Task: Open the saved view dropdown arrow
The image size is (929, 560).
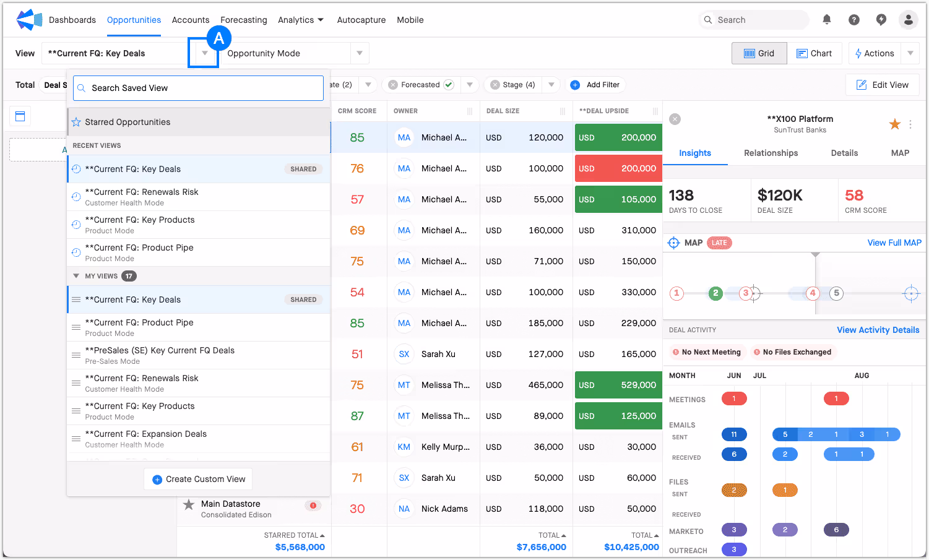Action: (x=205, y=53)
